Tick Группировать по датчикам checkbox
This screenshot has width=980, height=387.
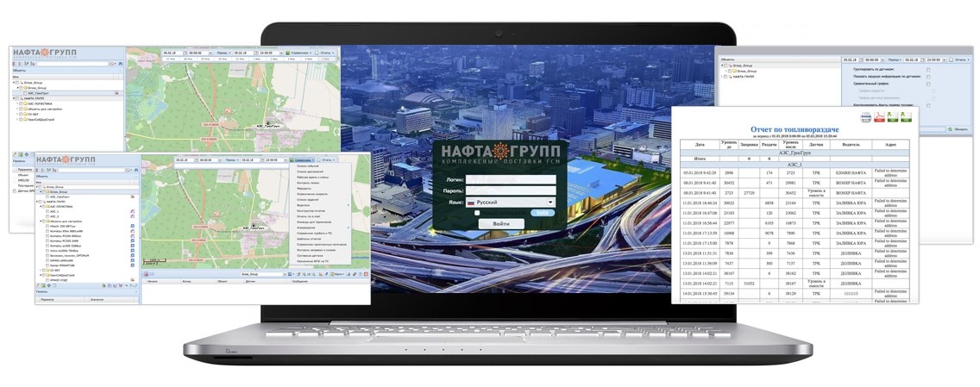[x=928, y=69]
